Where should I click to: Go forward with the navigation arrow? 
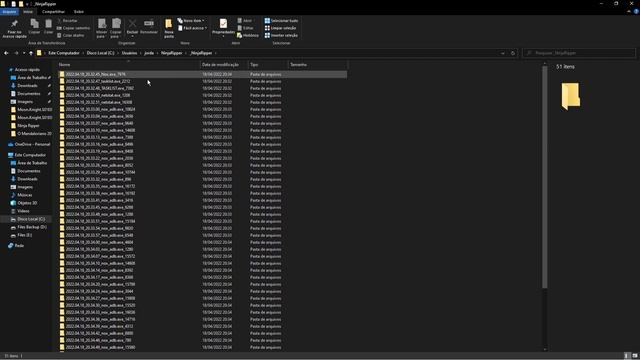(x=16, y=53)
